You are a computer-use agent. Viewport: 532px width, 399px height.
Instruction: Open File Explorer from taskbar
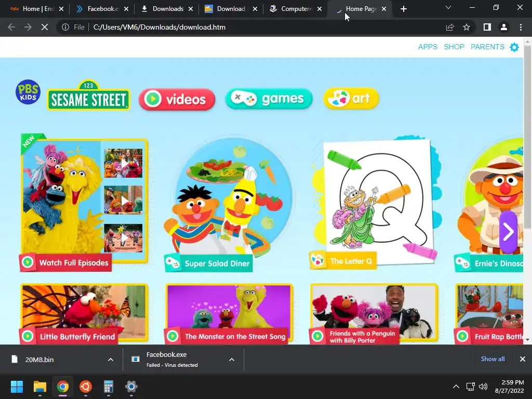tap(39, 387)
